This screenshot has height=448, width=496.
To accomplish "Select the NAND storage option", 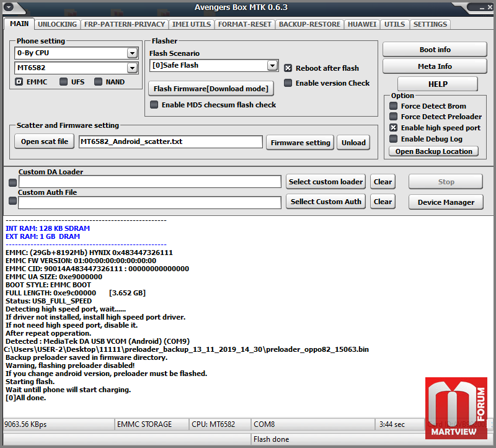I will tap(99, 82).
